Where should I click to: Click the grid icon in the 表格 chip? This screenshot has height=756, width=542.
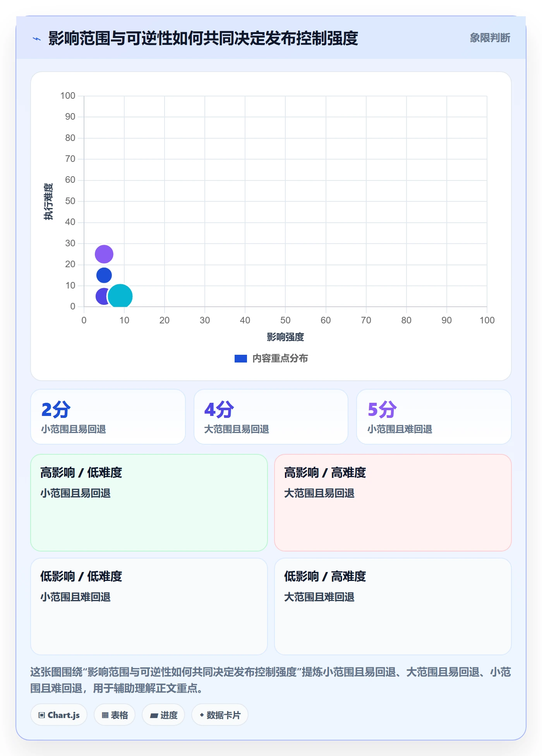[105, 715]
